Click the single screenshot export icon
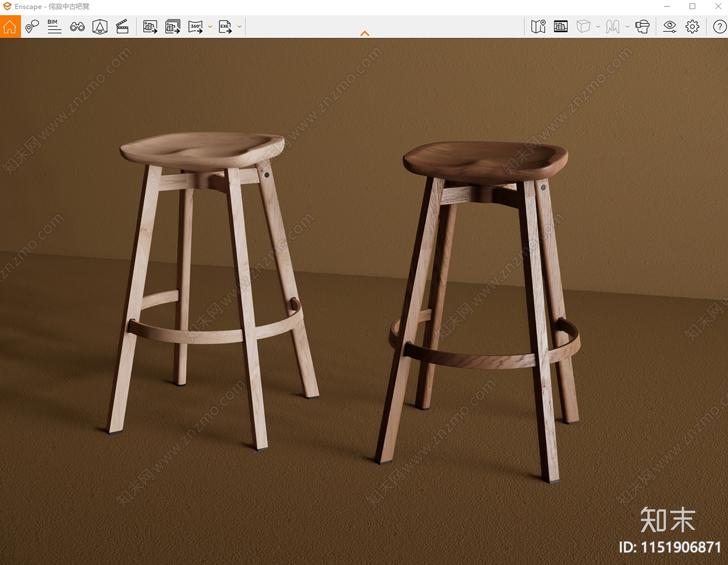 pyautogui.click(x=150, y=26)
